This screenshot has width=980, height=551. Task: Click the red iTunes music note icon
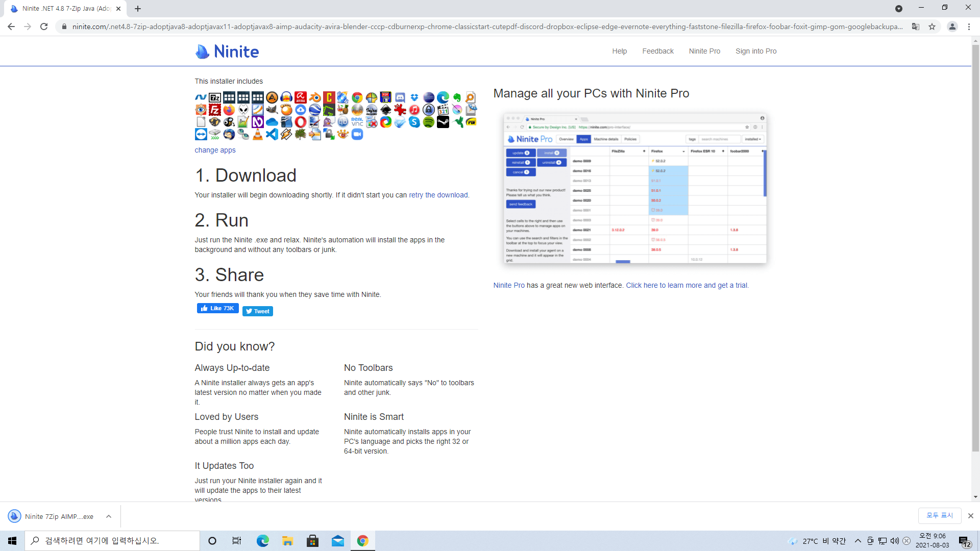(x=414, y=110)
